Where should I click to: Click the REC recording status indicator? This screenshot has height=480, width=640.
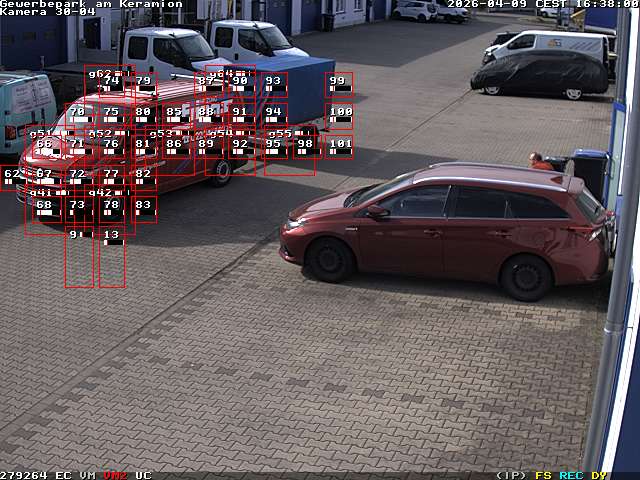571,475
